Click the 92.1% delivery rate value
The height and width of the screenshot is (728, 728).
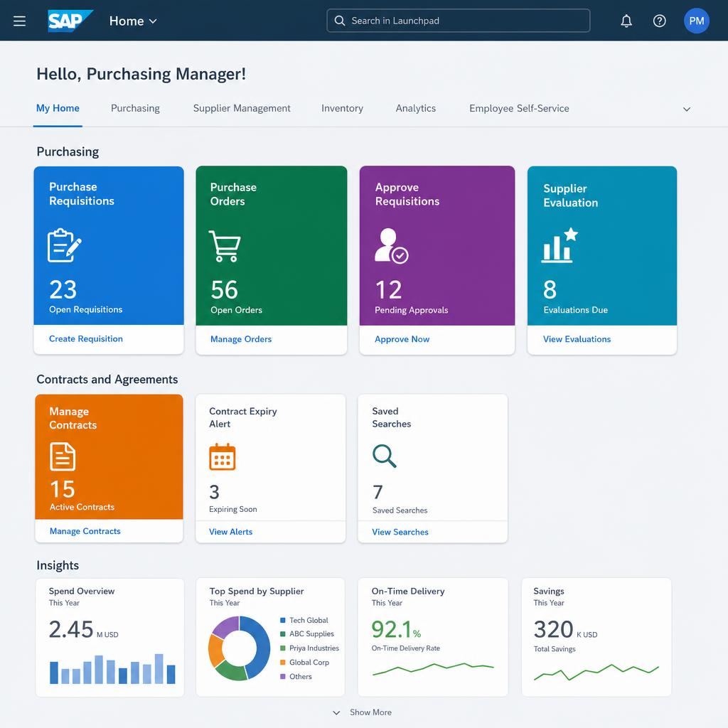[396, 630]
